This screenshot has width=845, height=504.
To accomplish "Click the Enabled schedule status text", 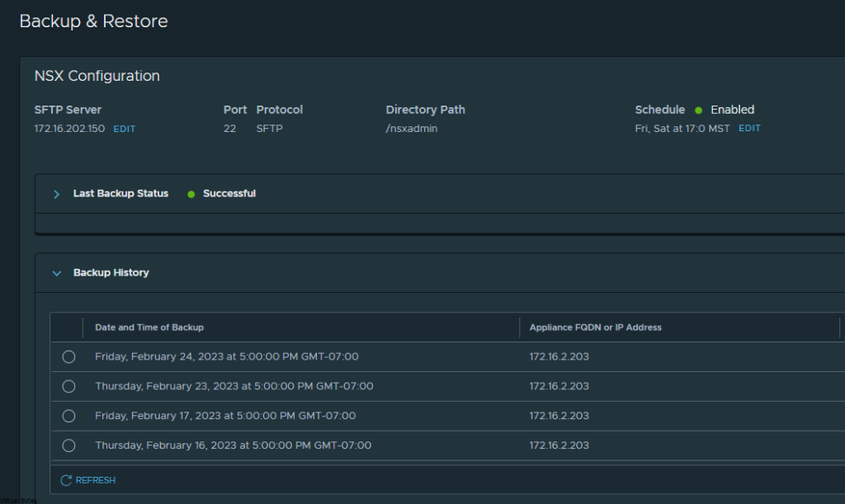I will [733, 110].
